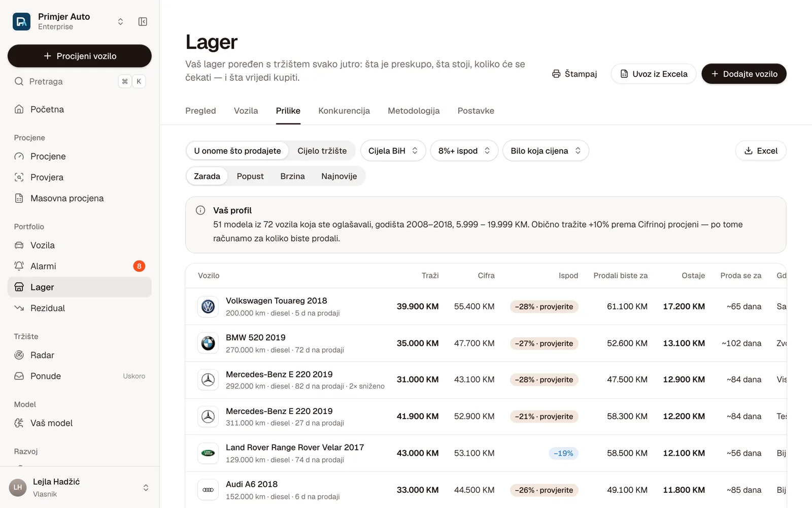Click the BMW logo in 520 row
Viewport: 812px width, 508px height.
[x=208, y=343]
